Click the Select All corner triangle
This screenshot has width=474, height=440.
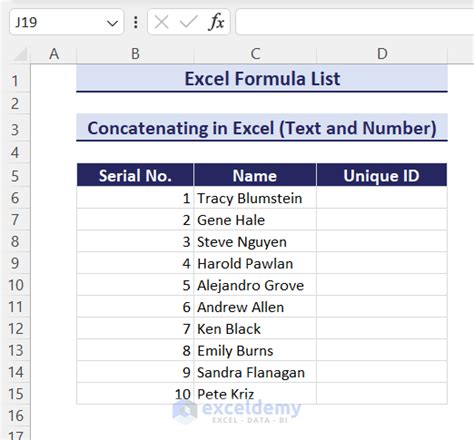(x=20, y=55)
